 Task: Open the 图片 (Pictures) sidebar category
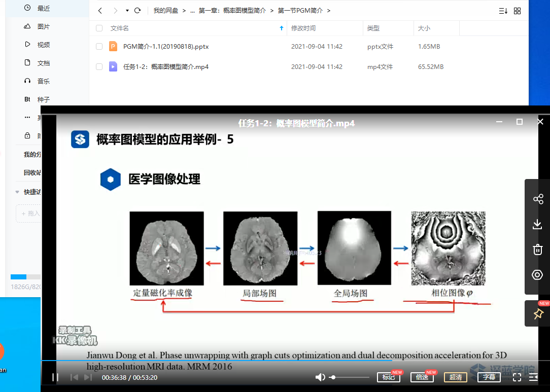[x=44, y=27]
